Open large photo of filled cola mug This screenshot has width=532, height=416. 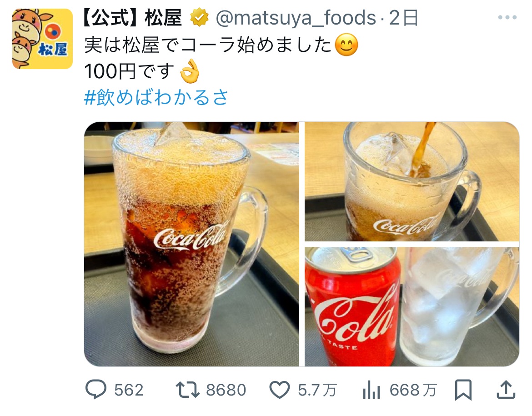tap(191, 244)
